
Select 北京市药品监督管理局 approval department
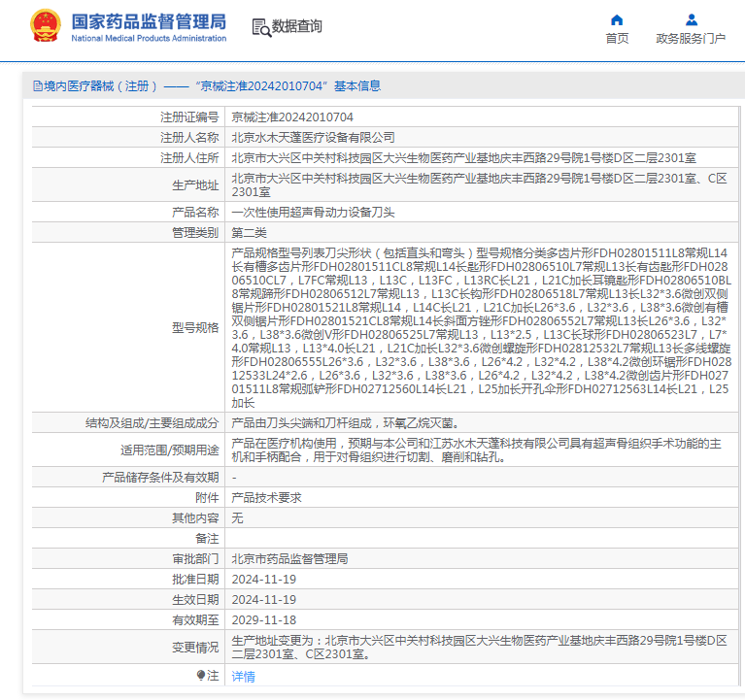tap(289, 559)
